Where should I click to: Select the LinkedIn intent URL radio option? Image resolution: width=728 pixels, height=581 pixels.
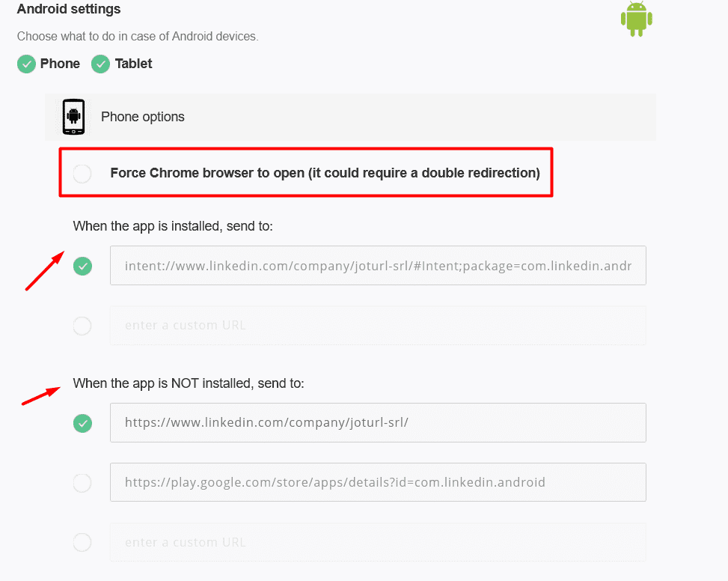82,266
